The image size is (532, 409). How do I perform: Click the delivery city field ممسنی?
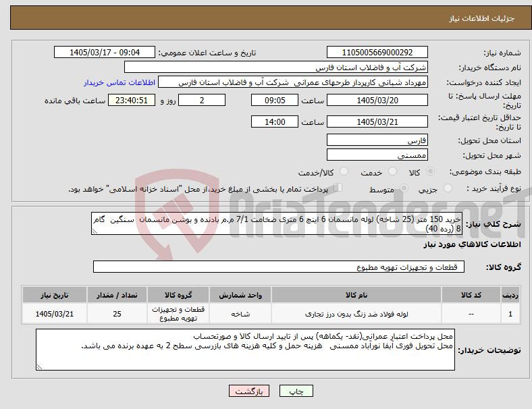377,155
